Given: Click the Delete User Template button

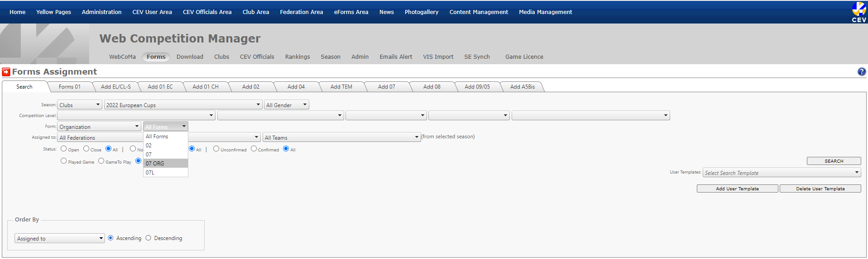Looking at the screenshot, I should point(820,188).
